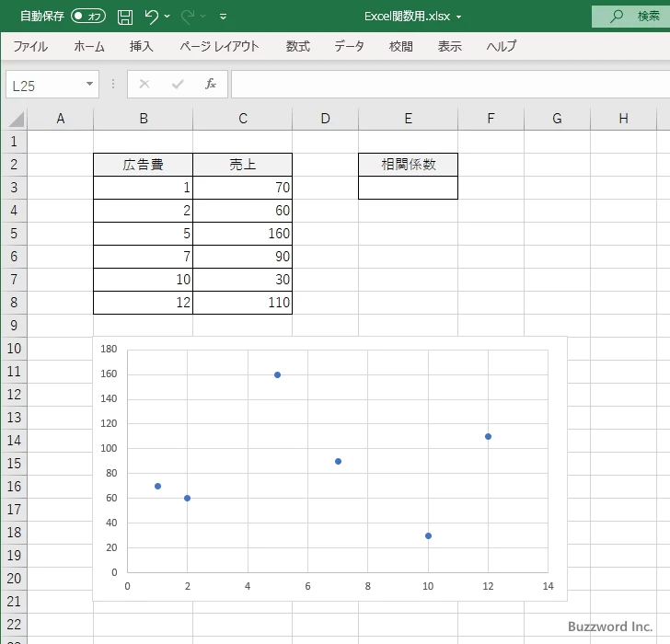Open the Customize Quick Access Toolbar arrow
Screen dimensions: 670x644
click(x=223, y=17)
